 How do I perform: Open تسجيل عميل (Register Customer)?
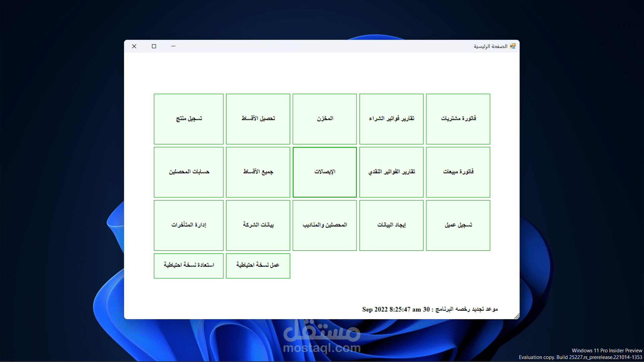458,225
